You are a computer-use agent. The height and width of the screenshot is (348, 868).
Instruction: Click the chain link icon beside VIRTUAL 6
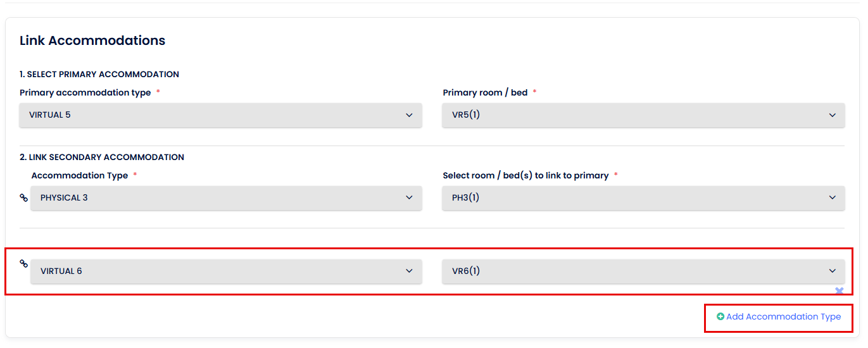pos(24,264)
